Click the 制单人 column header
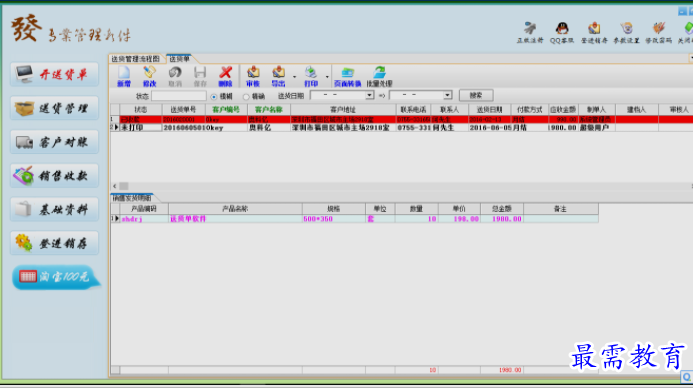Screen dimensions: 693x388 [596, 110]
